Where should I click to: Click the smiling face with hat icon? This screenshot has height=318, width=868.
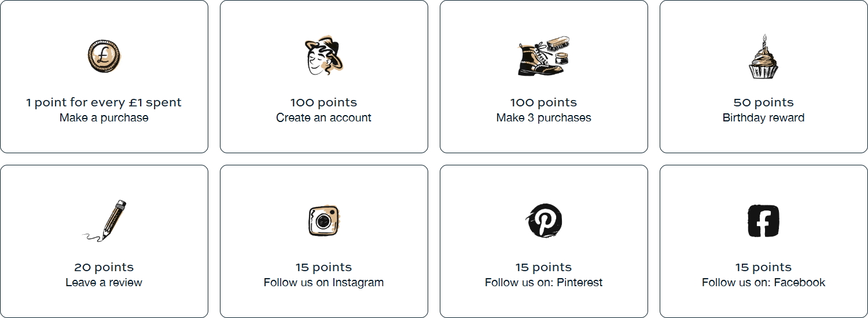point(324,56)
